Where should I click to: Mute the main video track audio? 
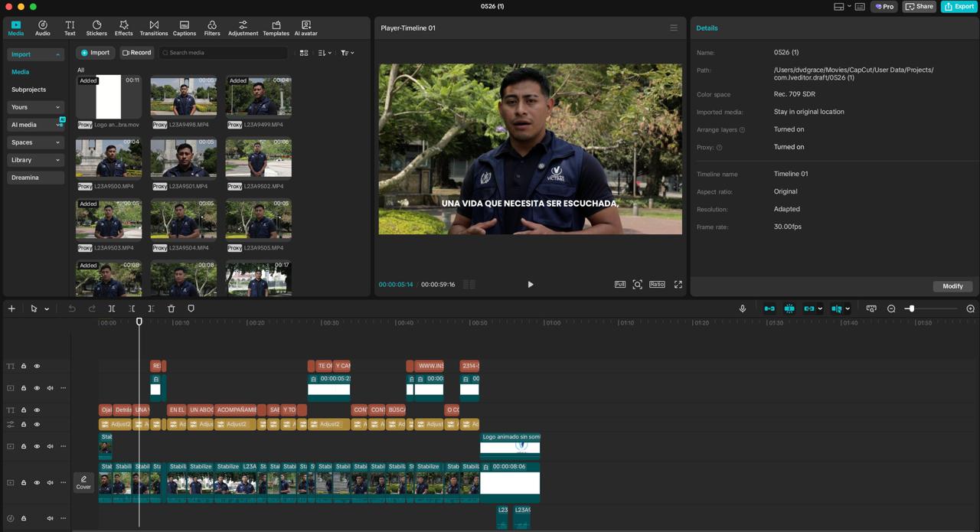[51, 483]
